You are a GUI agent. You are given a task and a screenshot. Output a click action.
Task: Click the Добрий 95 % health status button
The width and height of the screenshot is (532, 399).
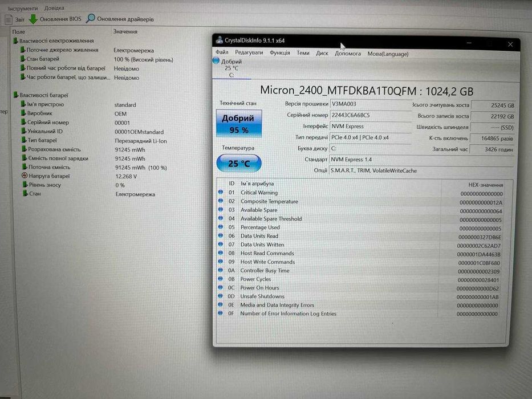[239, 124]
